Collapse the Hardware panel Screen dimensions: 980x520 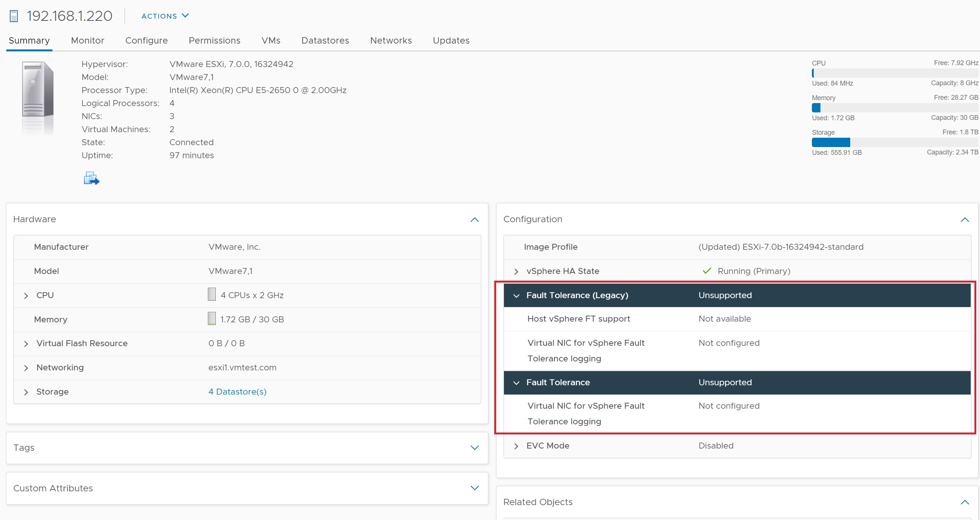tap(475, 220)
